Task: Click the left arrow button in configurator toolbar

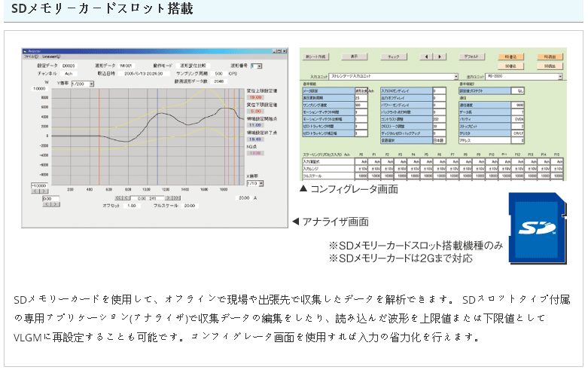Action: pyautogui.click(x=425, y=57)
